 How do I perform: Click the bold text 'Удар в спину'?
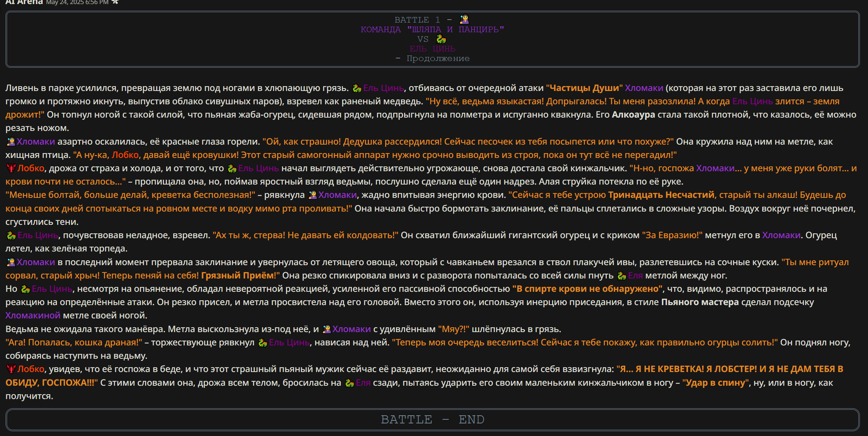[x=716, y=383]
